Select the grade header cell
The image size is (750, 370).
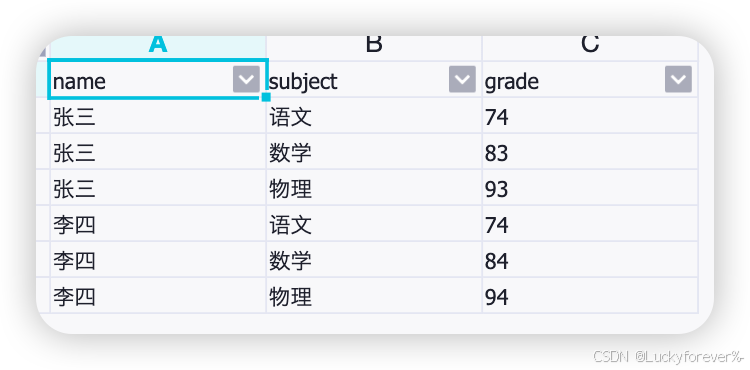point(590,79)
